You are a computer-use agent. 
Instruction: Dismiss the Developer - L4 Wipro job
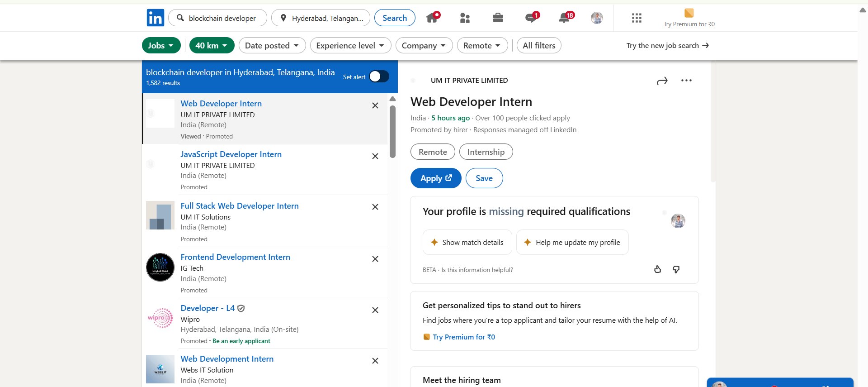tap(375, 310)
